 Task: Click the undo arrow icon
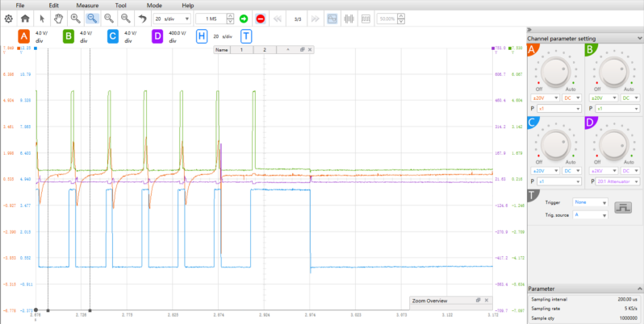pos(142,18)
